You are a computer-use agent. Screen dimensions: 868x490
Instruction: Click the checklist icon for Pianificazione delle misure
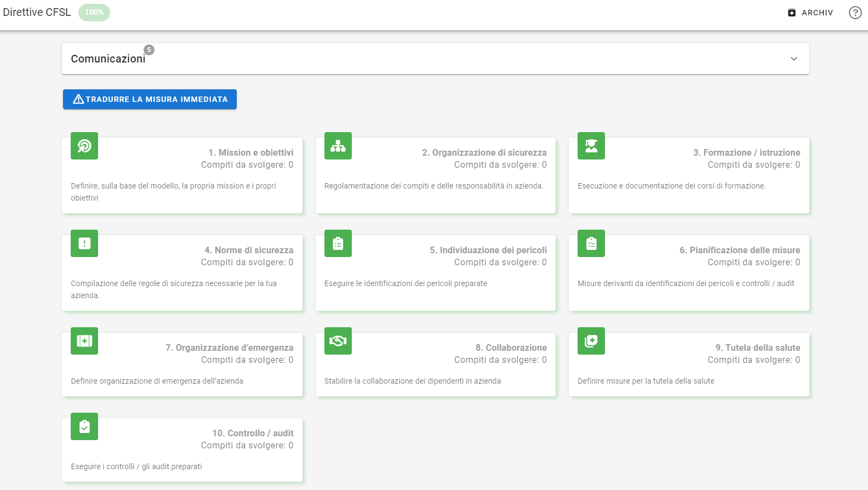click(x=591, y=243)
